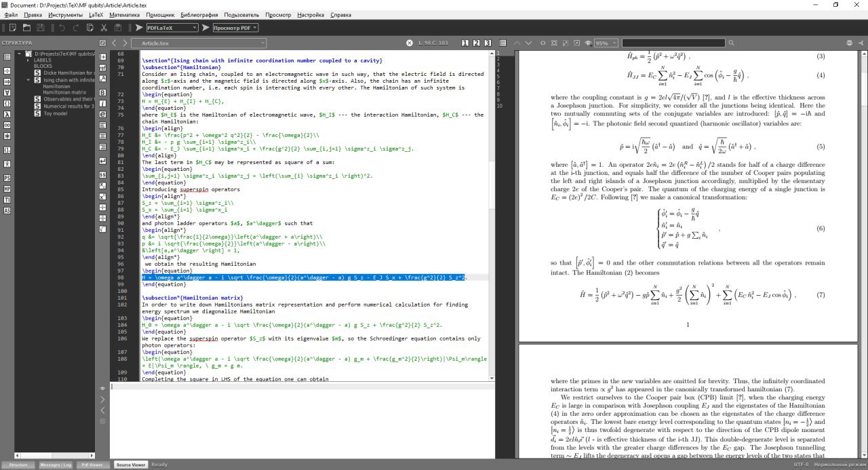Go to next PDF page
The height and width of the screenshot is (470, 868).
528,43
